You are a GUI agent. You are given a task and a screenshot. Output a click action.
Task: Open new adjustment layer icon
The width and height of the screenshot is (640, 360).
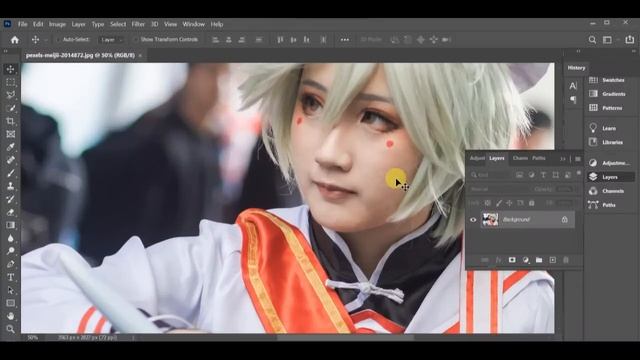[x=525, y=260]
